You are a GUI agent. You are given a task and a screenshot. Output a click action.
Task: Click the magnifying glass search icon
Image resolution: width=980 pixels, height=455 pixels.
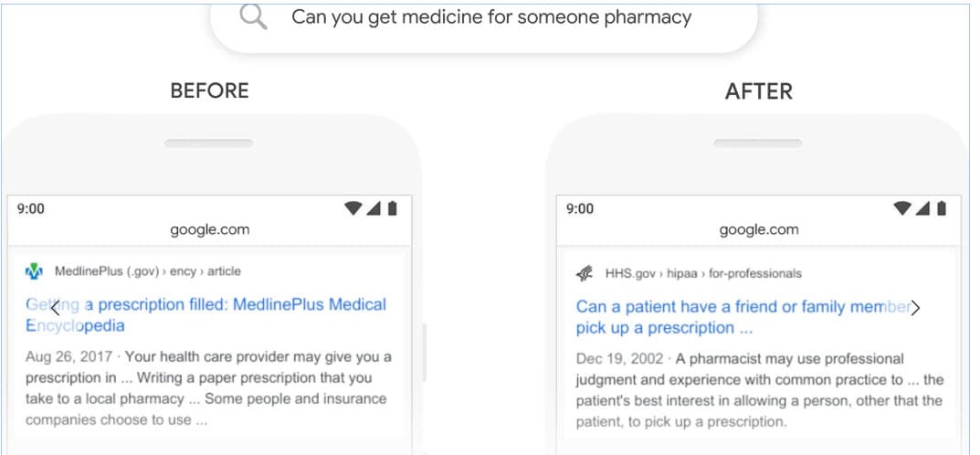254,16
